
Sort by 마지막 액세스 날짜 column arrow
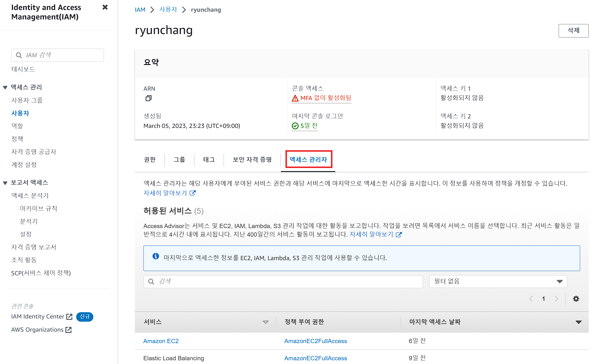pos(578,322)
